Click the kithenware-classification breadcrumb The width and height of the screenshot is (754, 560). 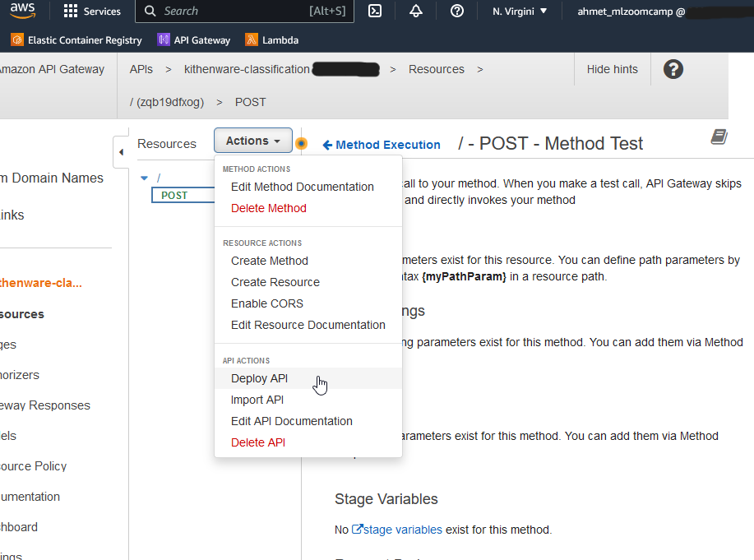(x=247, y=69)
